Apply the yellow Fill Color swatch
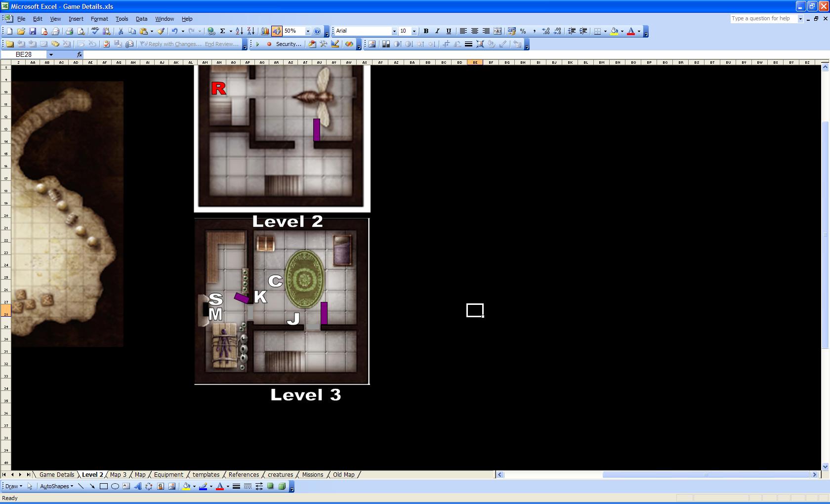The height and width of the screenshot is (504, 830). coord(614,31)
